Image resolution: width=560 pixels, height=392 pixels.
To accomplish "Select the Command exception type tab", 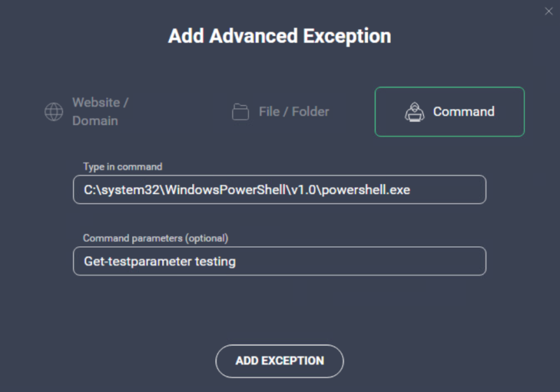I will click(x=450, y=112).
